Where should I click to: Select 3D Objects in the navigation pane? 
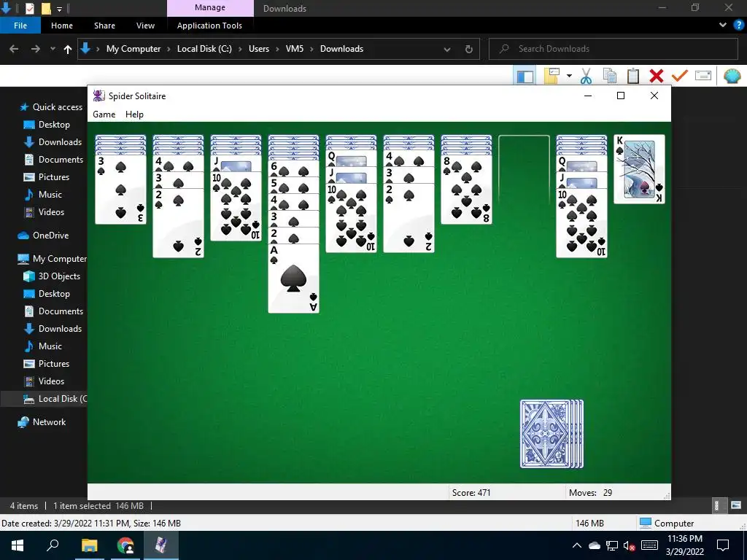coord(52,276)
